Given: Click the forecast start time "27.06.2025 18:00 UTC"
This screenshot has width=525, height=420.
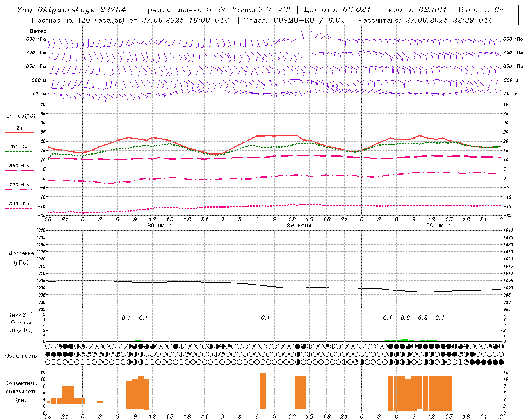Looking at the screenshot, I should 185,20.
